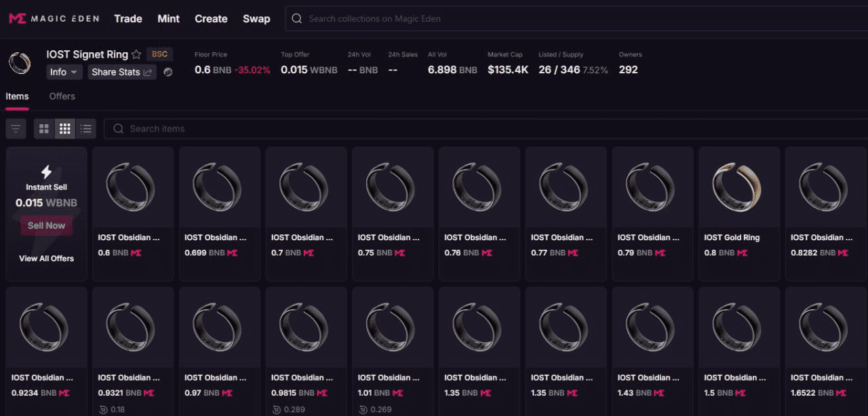Open the ring image listed at 0.6 BNB
Screen dimensions: 868x416
pos(133,187)
